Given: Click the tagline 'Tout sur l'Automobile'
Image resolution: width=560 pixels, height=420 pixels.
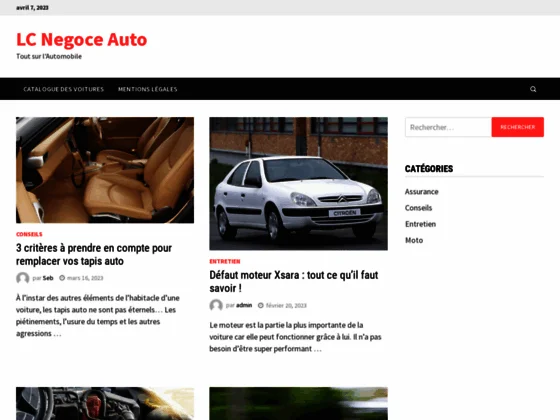Looking at the screenshot, I should click(x=49, y=56).
